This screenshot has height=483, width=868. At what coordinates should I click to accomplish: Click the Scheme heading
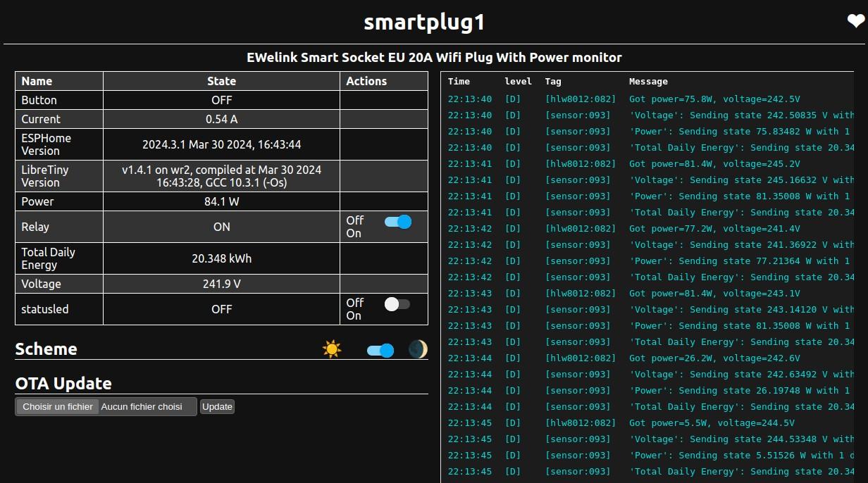click(46, 349)
